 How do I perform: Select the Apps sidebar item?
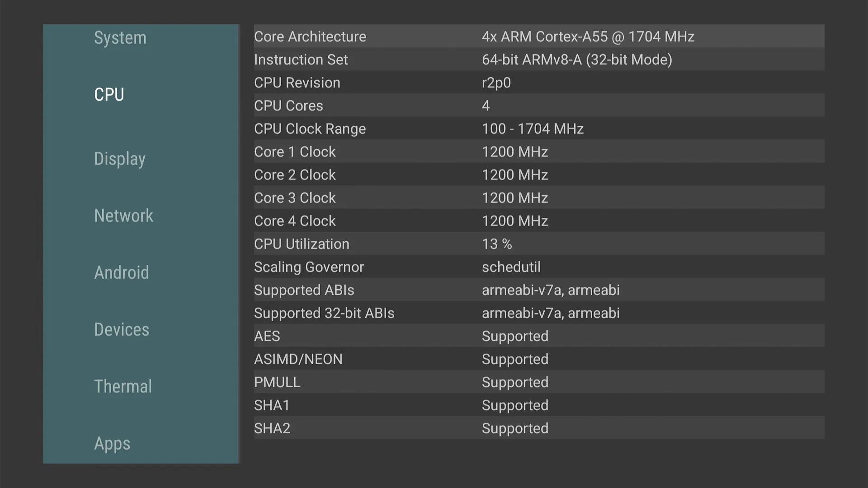point(112,444)
